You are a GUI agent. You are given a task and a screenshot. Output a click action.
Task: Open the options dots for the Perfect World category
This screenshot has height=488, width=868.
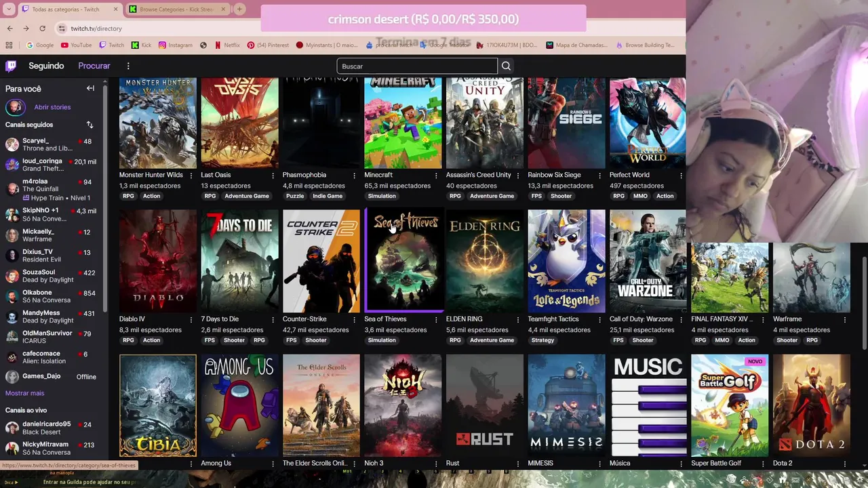tap(681, 176)
